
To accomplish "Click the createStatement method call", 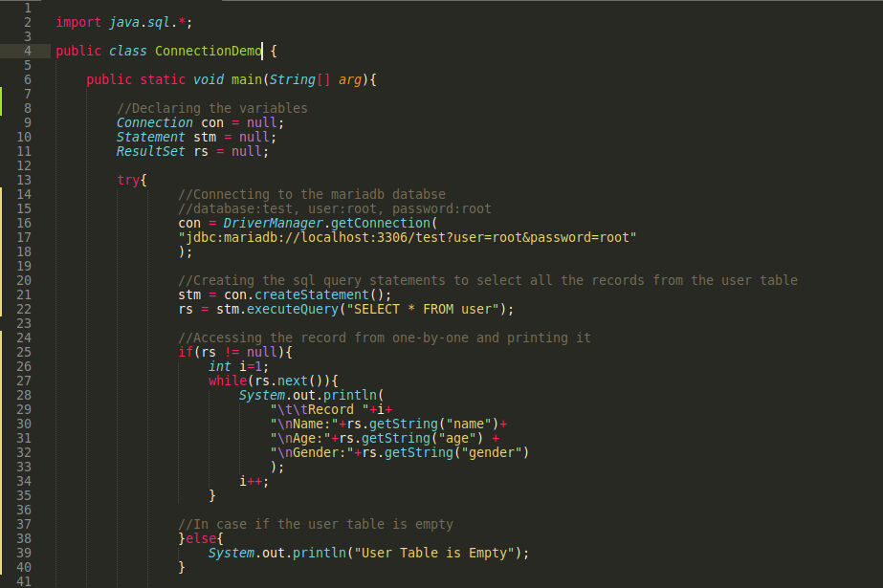I will [x=312, y=294].
